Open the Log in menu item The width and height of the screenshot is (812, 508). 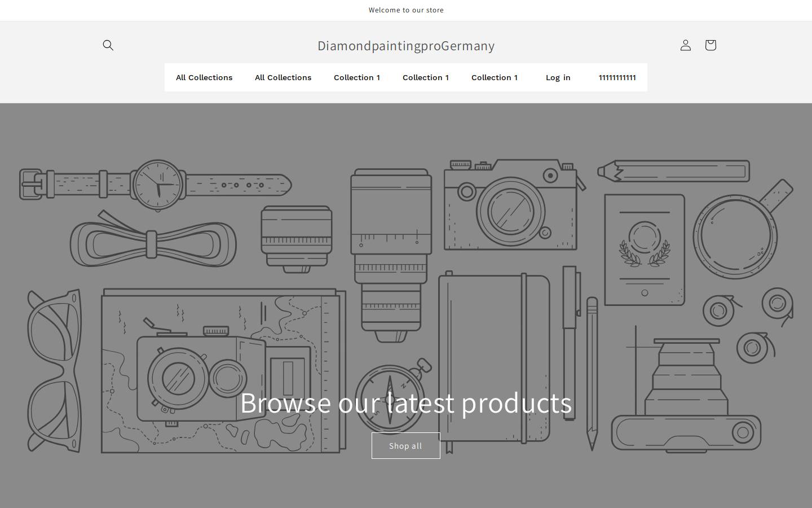pyautogui.click(x=558, y=77)
